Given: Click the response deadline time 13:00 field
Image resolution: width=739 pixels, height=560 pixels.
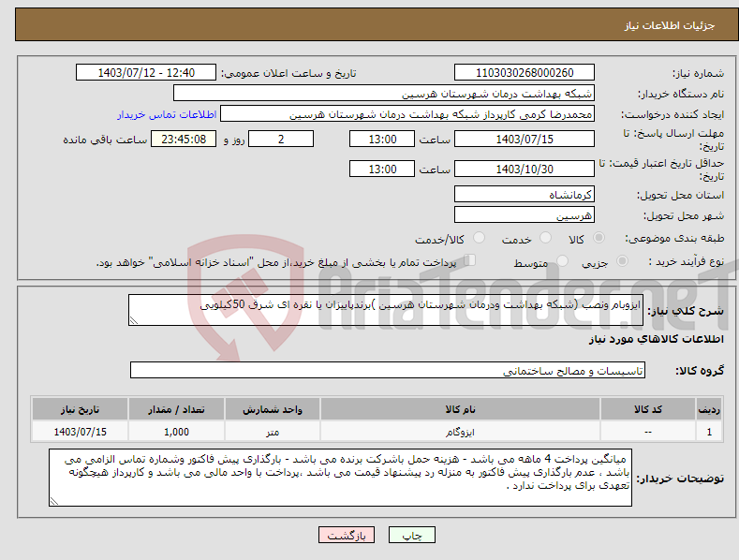Looking at the screenshot, I should [382, 139].
